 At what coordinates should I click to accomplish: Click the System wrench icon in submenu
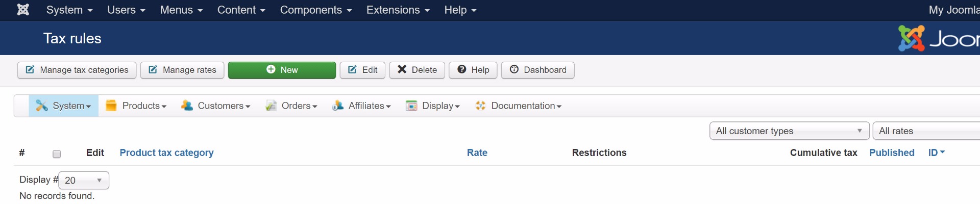[x=41, y=106]
